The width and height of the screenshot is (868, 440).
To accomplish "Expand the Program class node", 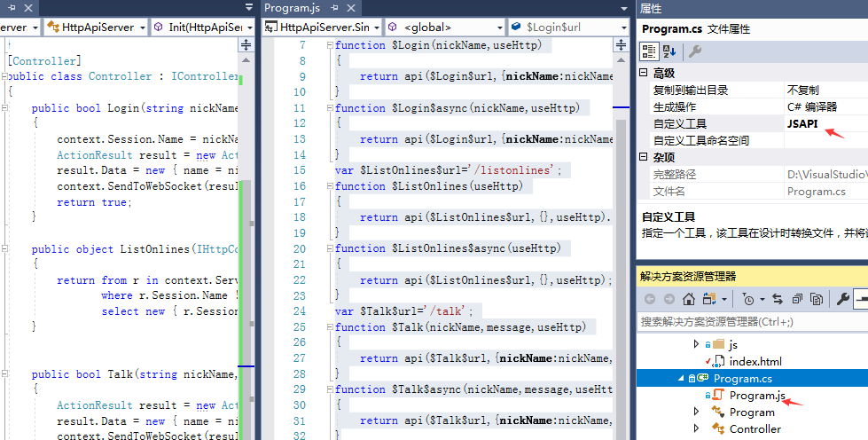I will [696, 412].
